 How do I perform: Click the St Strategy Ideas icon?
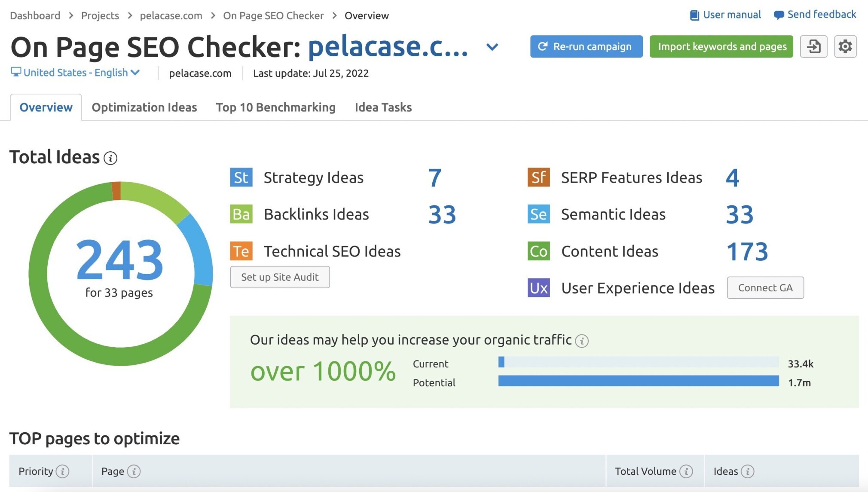point(241,177)
